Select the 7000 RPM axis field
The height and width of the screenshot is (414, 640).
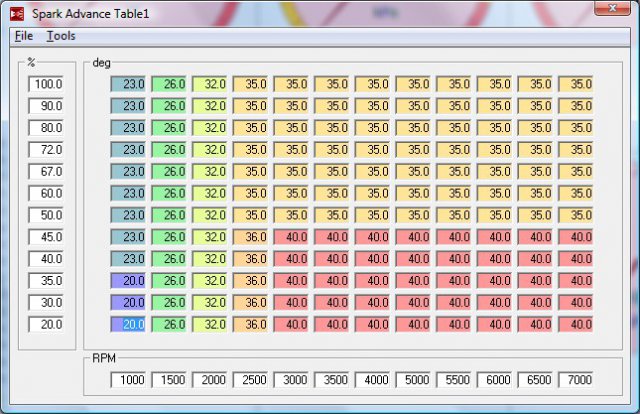576,380
